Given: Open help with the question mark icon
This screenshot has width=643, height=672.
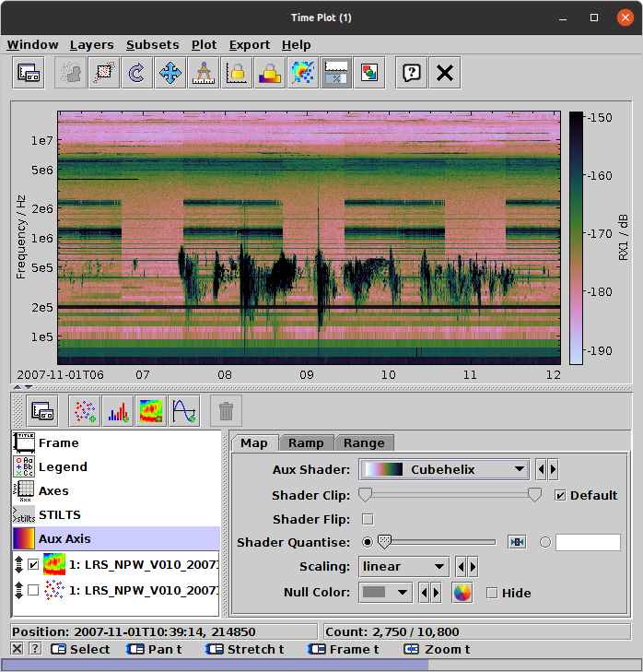Looking at the screenshot, I should [412, 73].
